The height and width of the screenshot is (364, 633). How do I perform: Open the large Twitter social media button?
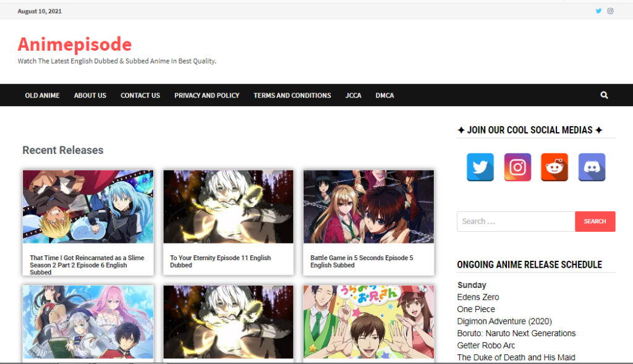(x=480, y=167)
